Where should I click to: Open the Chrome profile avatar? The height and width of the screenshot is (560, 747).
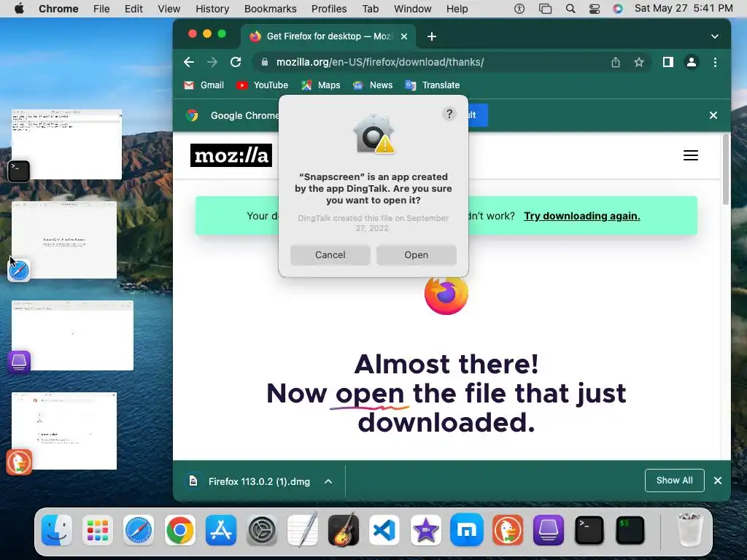coord(692,62)
